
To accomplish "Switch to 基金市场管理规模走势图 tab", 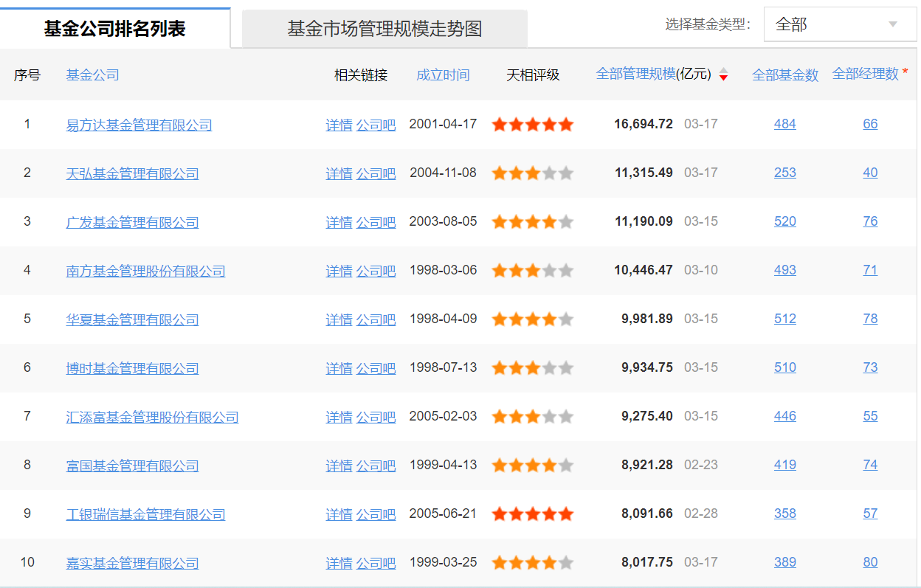I will click(x=384, y=29).
